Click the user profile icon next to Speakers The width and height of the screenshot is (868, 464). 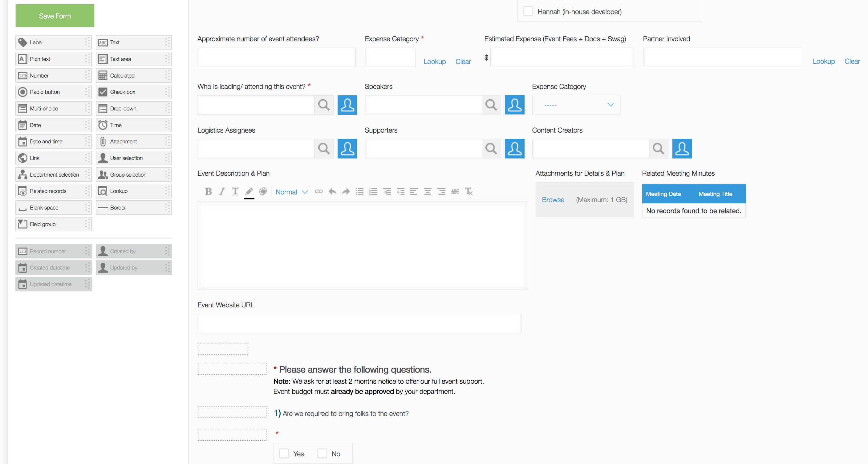coord(514,104)
